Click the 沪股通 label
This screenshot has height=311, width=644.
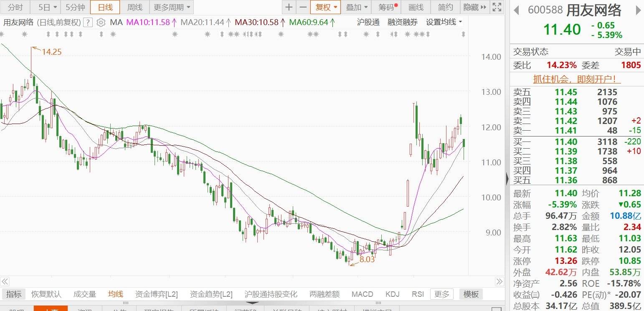pos(368,23)
